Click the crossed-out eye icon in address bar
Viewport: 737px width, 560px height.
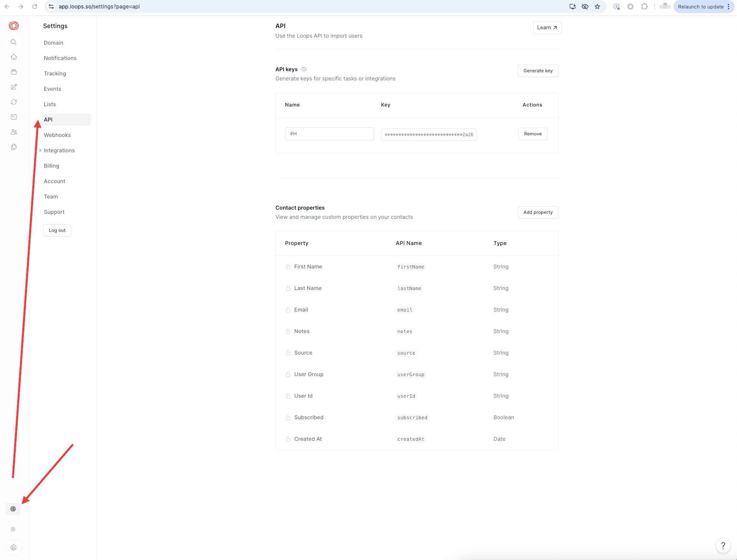pos(585,7)
